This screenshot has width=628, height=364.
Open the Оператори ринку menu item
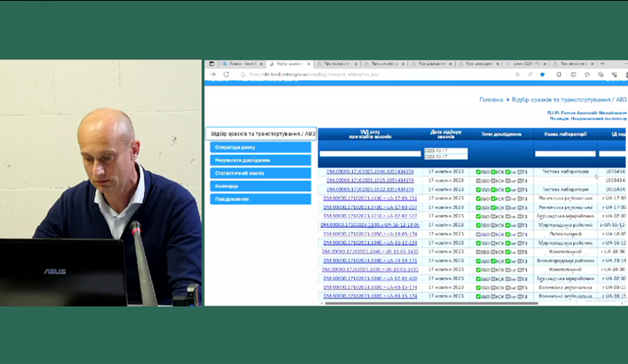pos(260,147)
